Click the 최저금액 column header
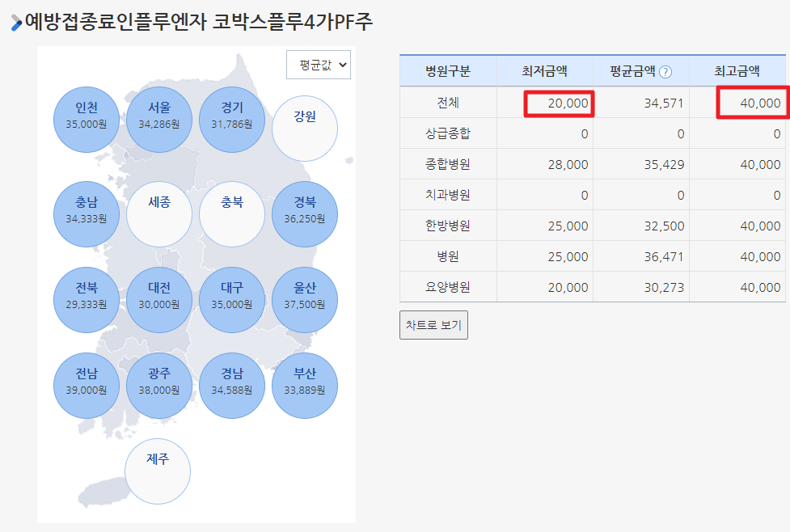 (545, 71)
